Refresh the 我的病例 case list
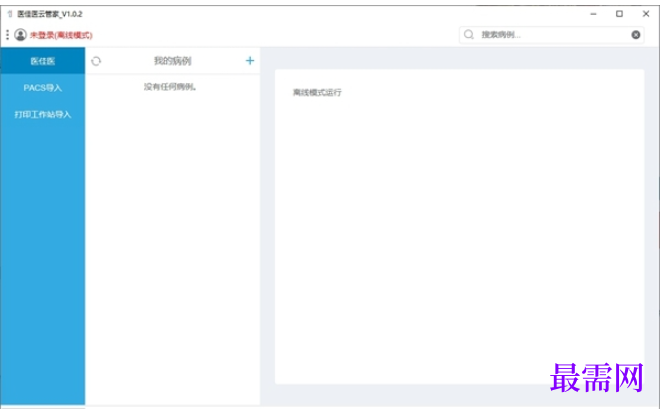This screenshot has width=662, height=409. click(x=96, y=61)
